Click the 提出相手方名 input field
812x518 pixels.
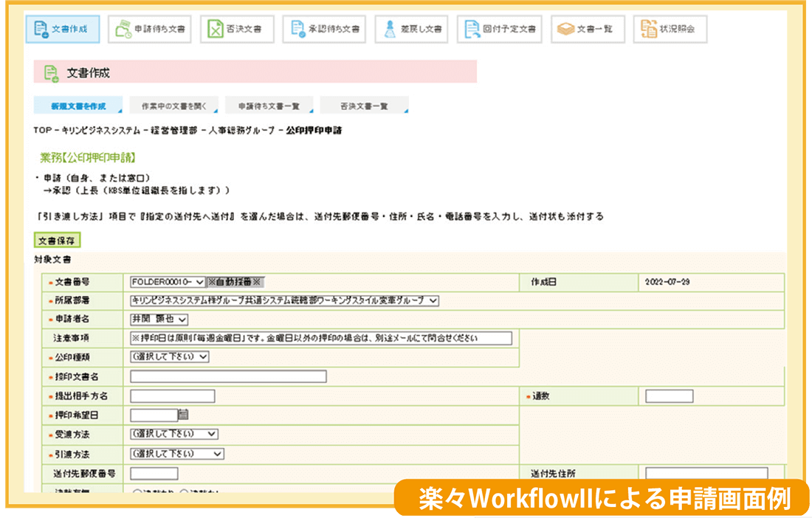point(173,396)
